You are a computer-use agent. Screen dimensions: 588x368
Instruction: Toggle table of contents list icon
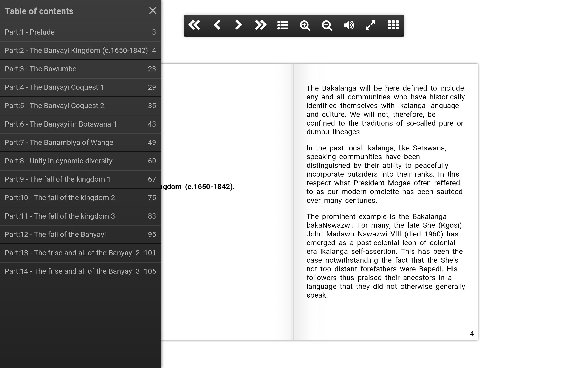(283, 25)
